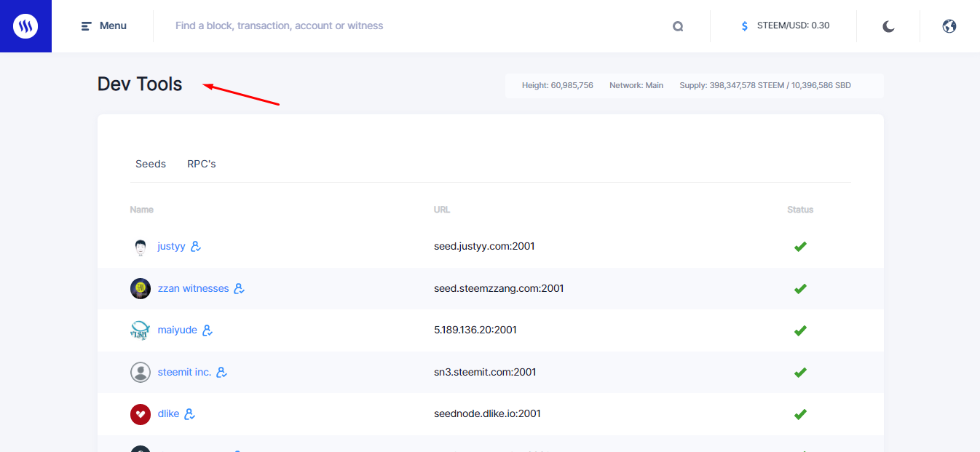Viewport: 980px width, 452px height.
Task: Open the zzan witnesses link
Action: click(193, 288)
